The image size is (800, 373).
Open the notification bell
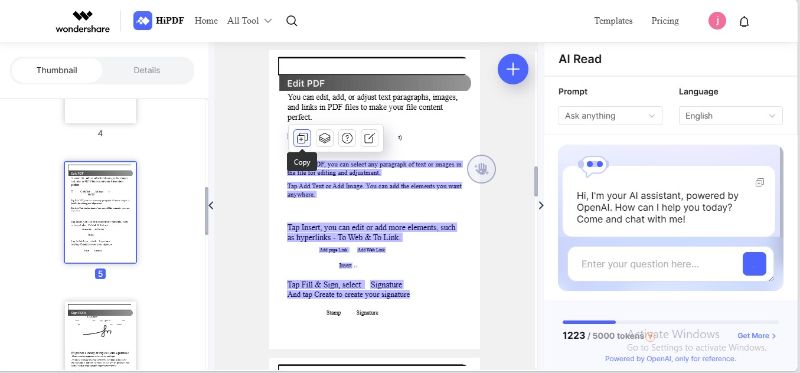pyautogui.click(x=744, y=21)
